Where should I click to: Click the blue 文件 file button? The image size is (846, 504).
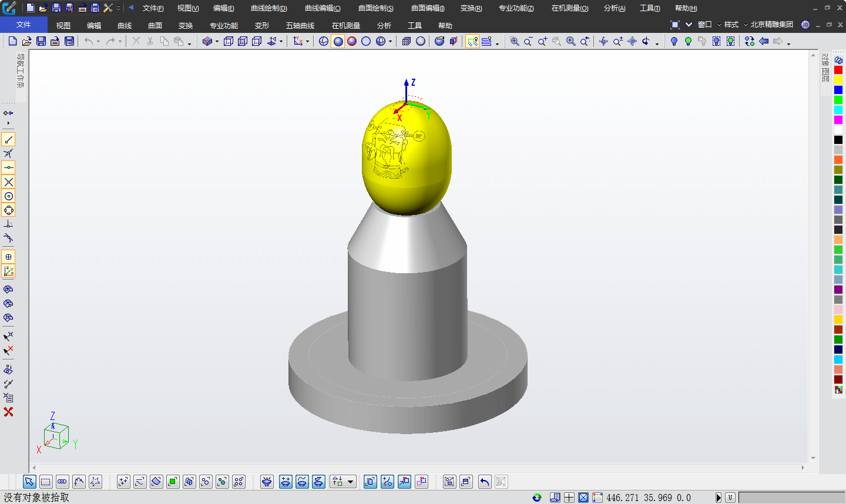23,25
